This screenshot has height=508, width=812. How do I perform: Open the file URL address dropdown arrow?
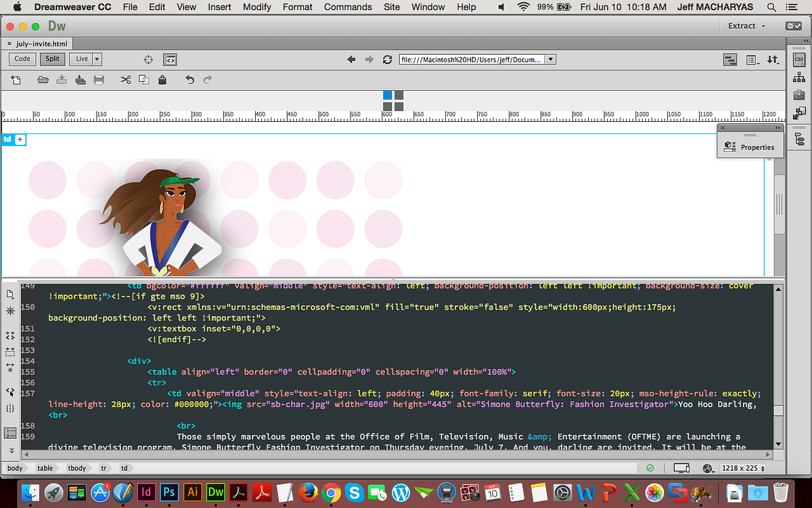tap(550, 60)
